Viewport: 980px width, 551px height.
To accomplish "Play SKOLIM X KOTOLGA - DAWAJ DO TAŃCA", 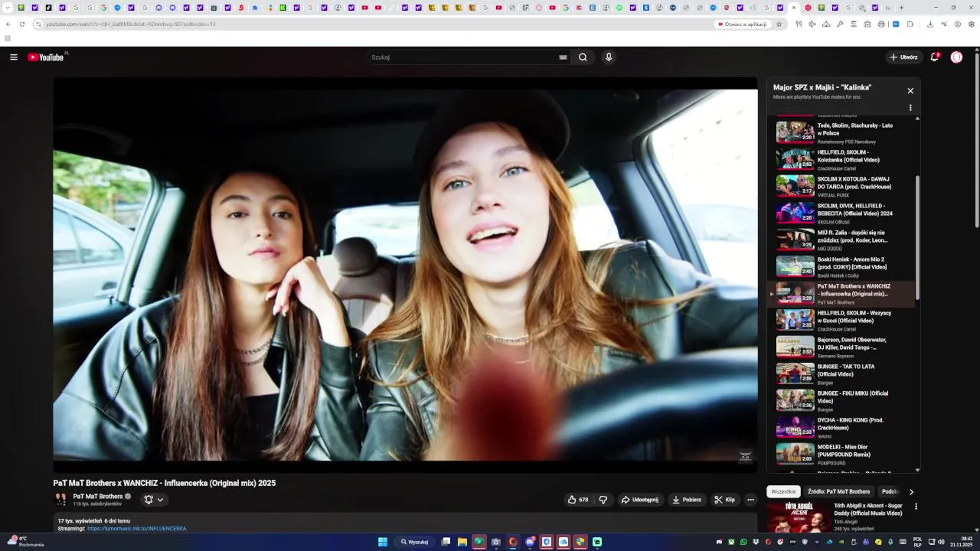I will coord(841,186).
